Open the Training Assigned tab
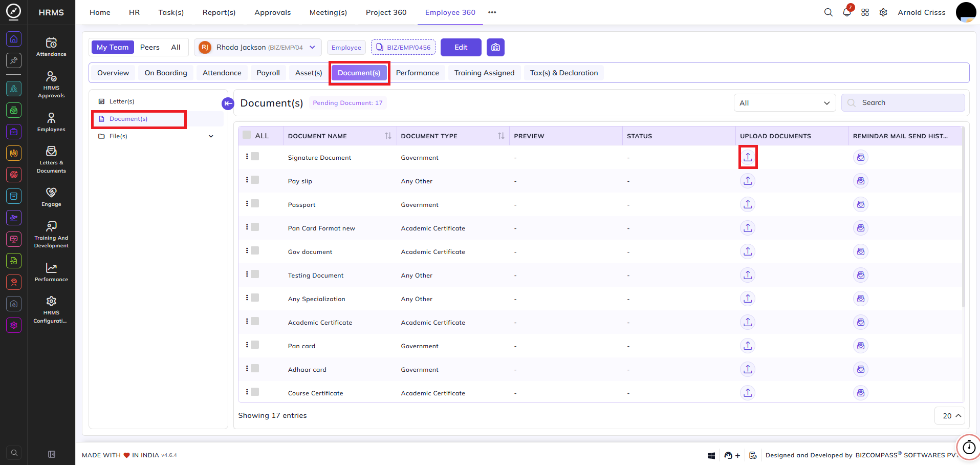980x465 pixels. (484, 73)
